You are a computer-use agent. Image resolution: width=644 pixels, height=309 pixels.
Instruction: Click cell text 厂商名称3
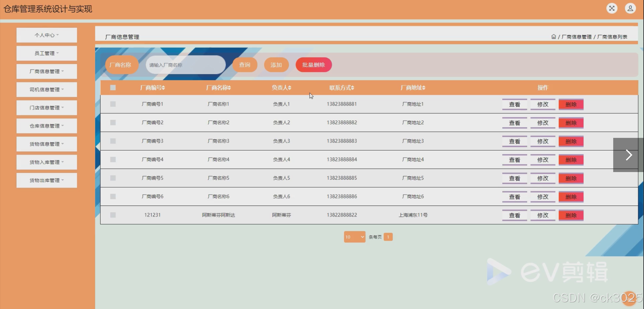click(219, 141)
